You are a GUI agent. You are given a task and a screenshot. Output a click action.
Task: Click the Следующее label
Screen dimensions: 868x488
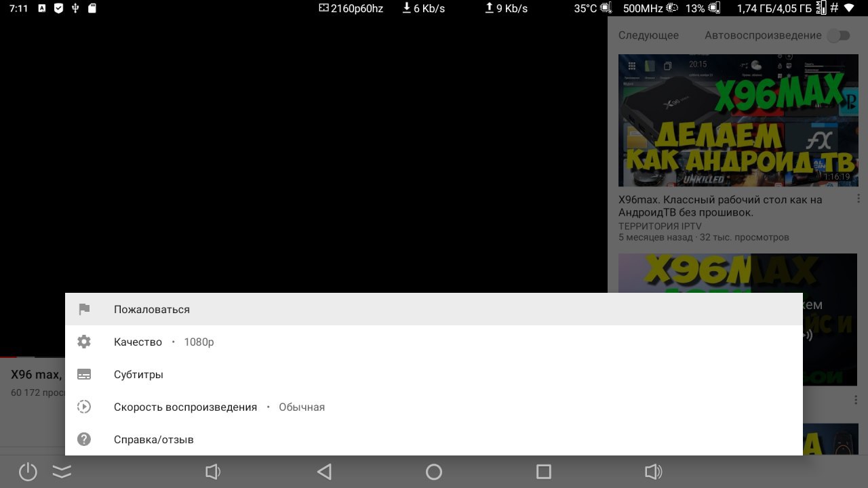[x=648, y=35]
